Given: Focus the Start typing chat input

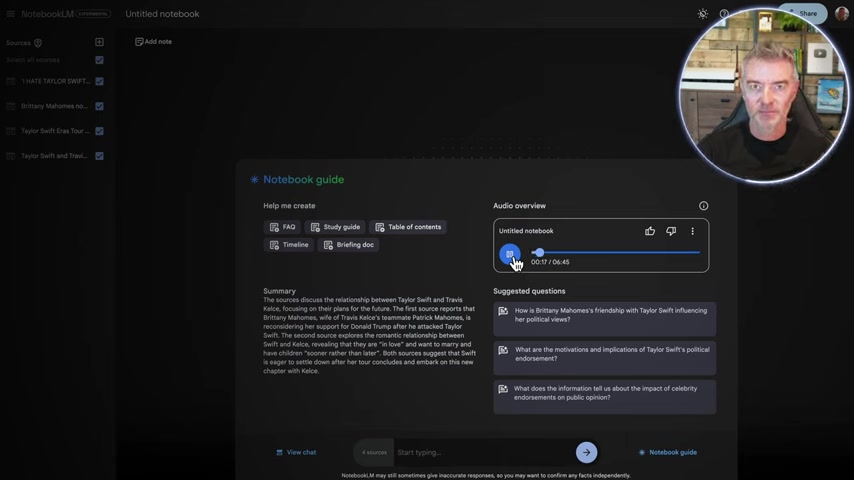Looking at the screenshot, I should tap(484, 452).
